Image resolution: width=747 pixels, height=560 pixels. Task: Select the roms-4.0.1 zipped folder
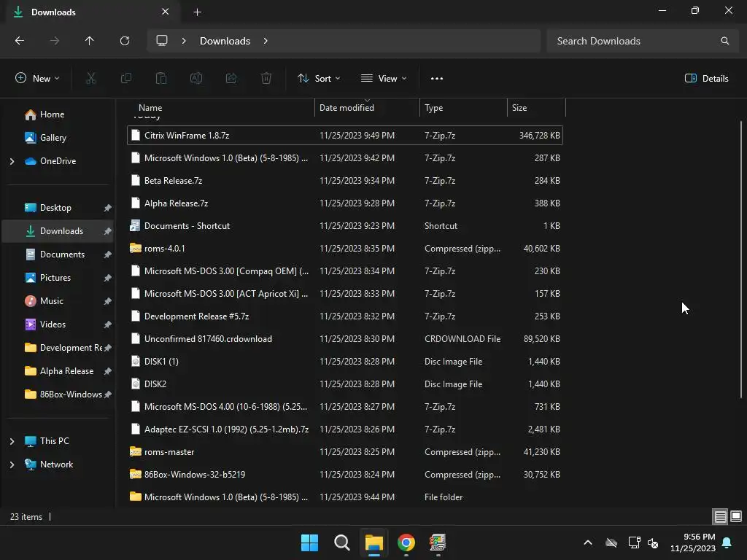point(345,248)
